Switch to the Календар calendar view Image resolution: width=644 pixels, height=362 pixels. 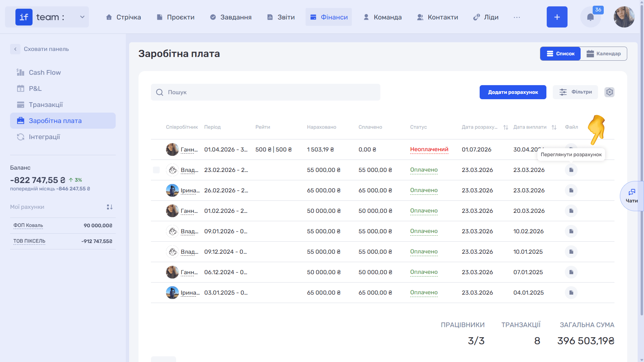(x=604, y=53)
